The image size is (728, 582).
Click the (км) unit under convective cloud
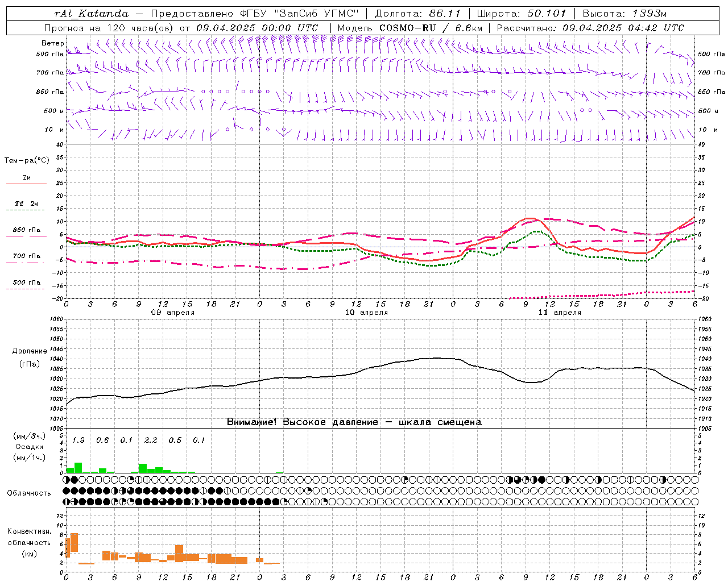coord(29,554)
